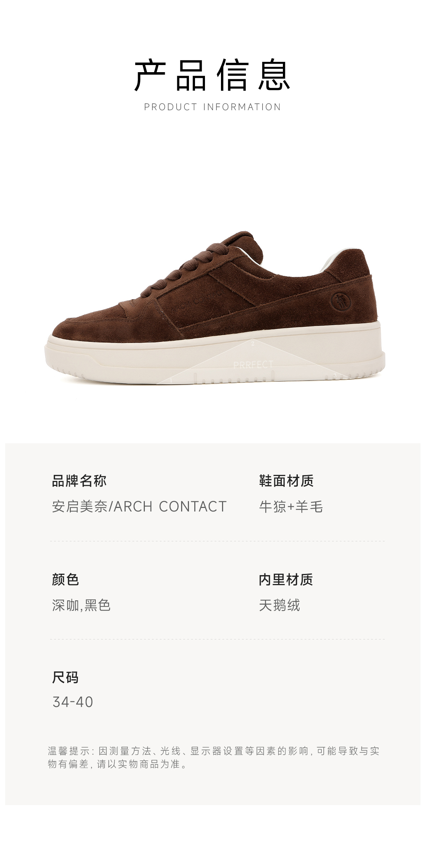427x868 pixels.
Task: Click the 品牌名称 label
Action: pos(79,481)
